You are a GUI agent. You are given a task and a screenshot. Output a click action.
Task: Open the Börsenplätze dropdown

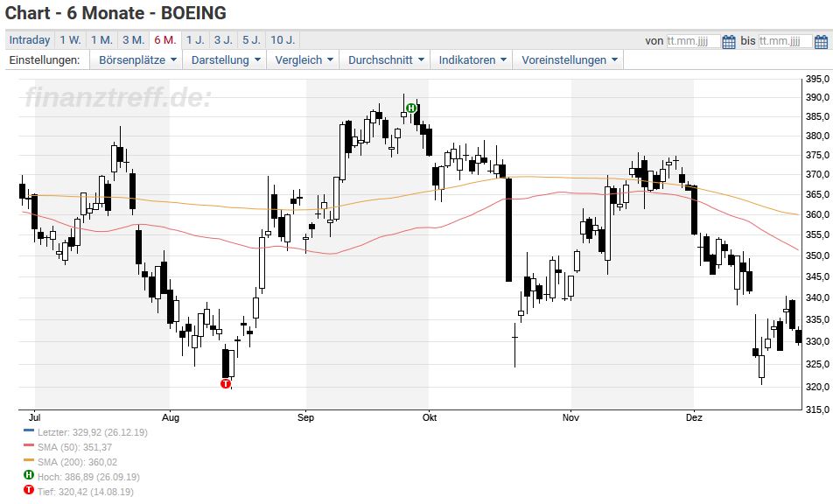point(137,60)
